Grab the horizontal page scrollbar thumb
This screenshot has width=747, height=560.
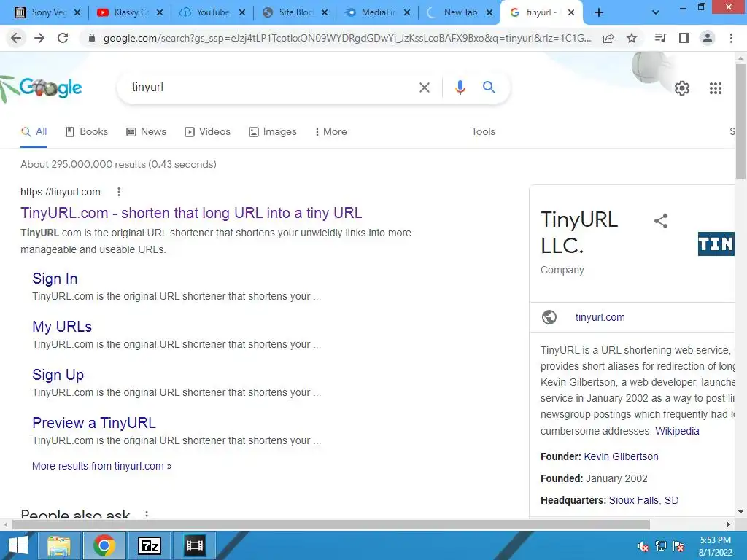pyautogui.click(x=330, y=524)
